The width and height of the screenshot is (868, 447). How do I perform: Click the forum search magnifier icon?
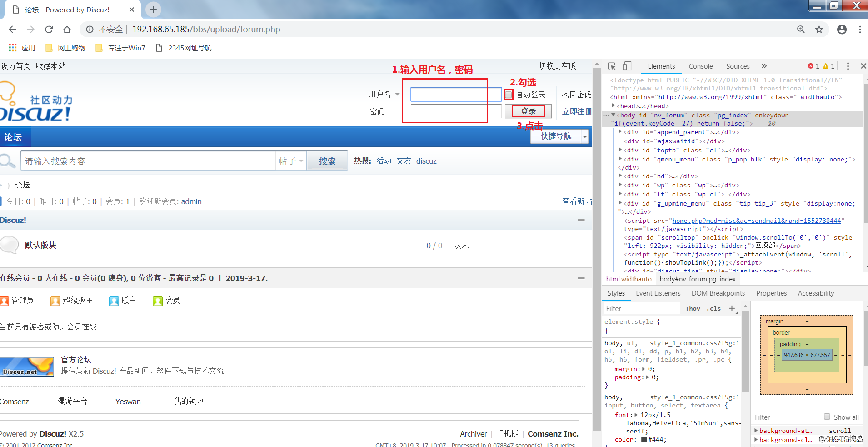(7, 161)
